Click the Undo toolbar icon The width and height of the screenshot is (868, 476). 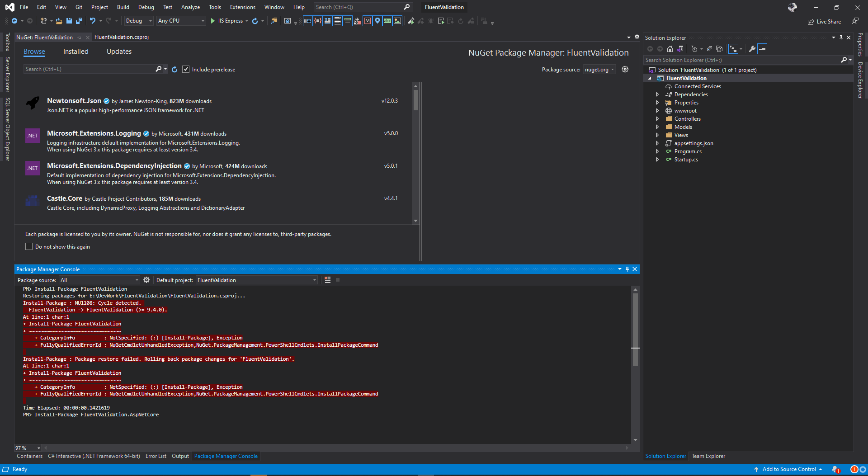92,21
